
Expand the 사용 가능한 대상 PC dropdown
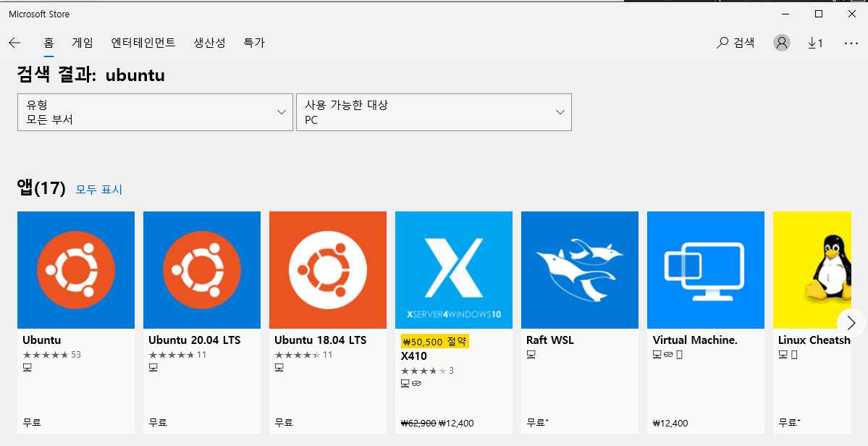pos(434,112)
